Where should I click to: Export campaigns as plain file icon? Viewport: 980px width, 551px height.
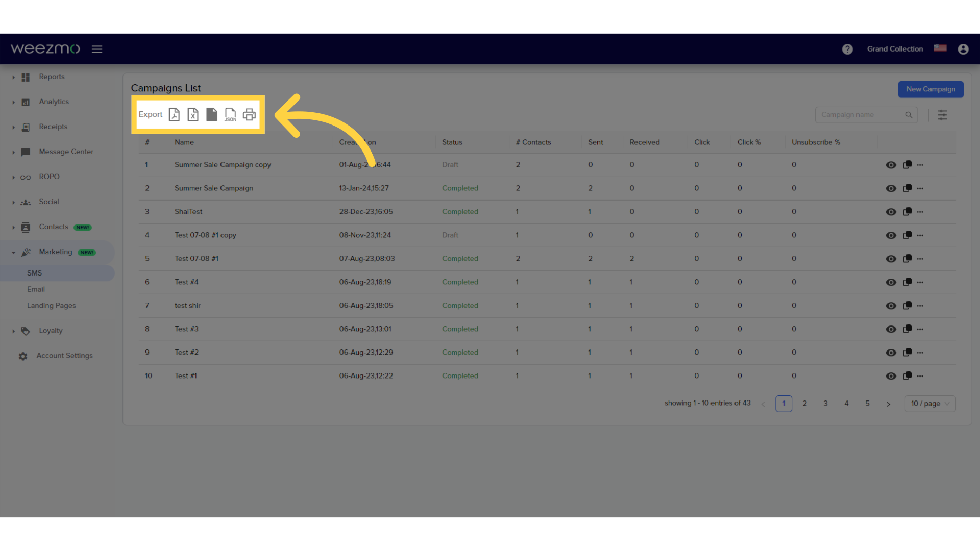click(211, 114)
